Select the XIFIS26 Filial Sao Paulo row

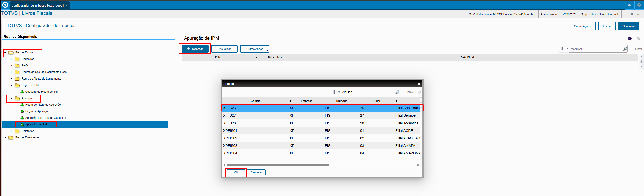click(321, 108)
